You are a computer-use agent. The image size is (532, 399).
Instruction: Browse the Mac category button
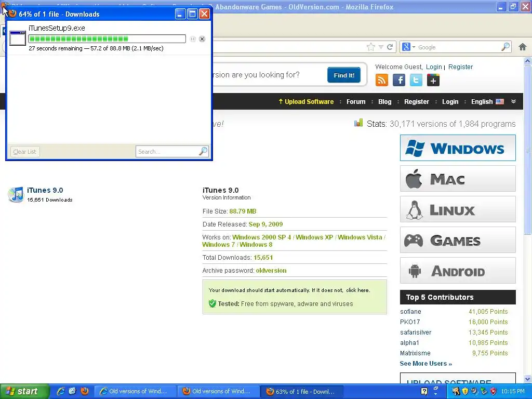pos(458,179)
